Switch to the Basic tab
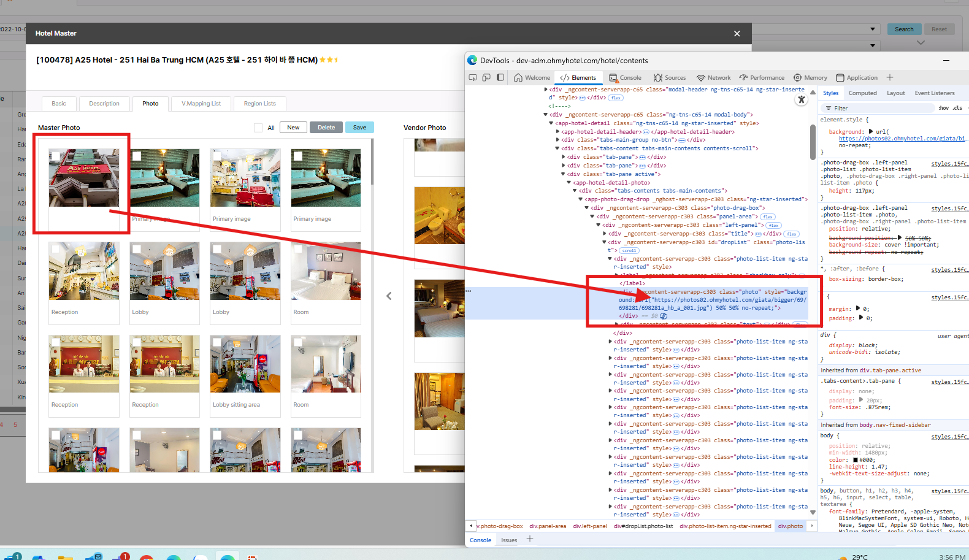This screenshot has height=560, width=969. pos(59,104)
